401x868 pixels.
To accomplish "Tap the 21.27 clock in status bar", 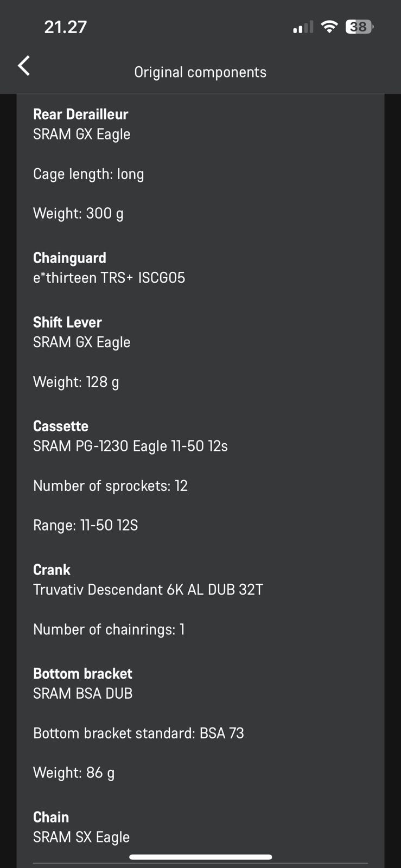I will [66, 27].
